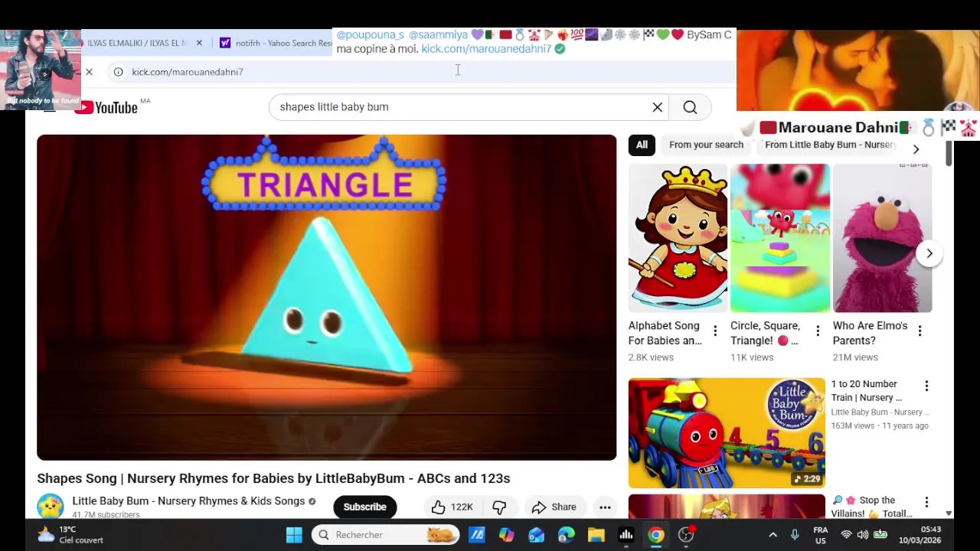The height and width of the screenshot is (551, 980).
Task: Open the Copilot taskbar icon
Action: pos(507,535)
